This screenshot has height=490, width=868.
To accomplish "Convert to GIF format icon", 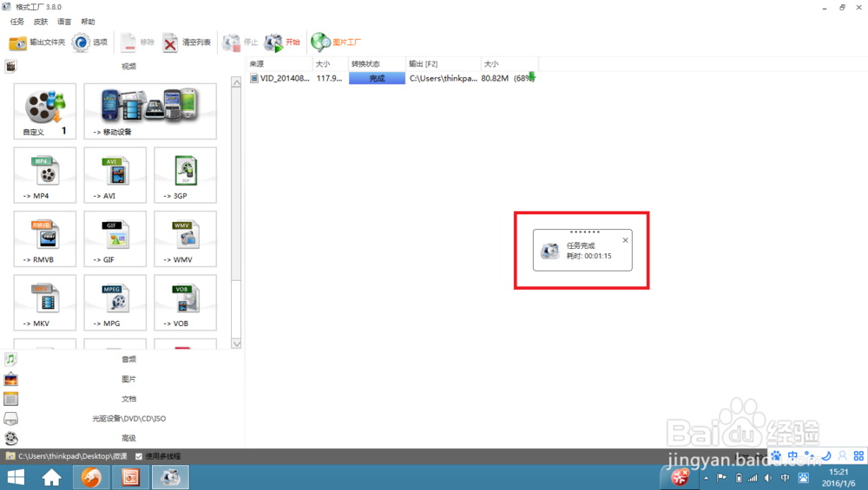I will (115, 238).
